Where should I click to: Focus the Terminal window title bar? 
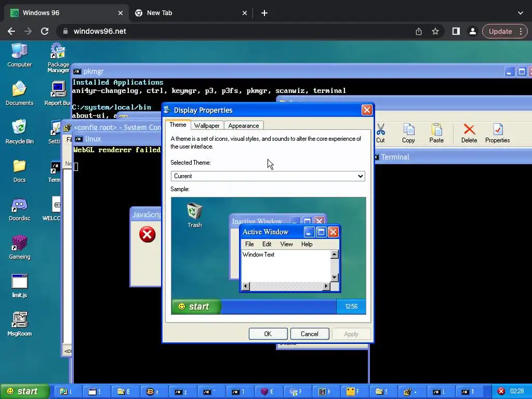[453, 157]
